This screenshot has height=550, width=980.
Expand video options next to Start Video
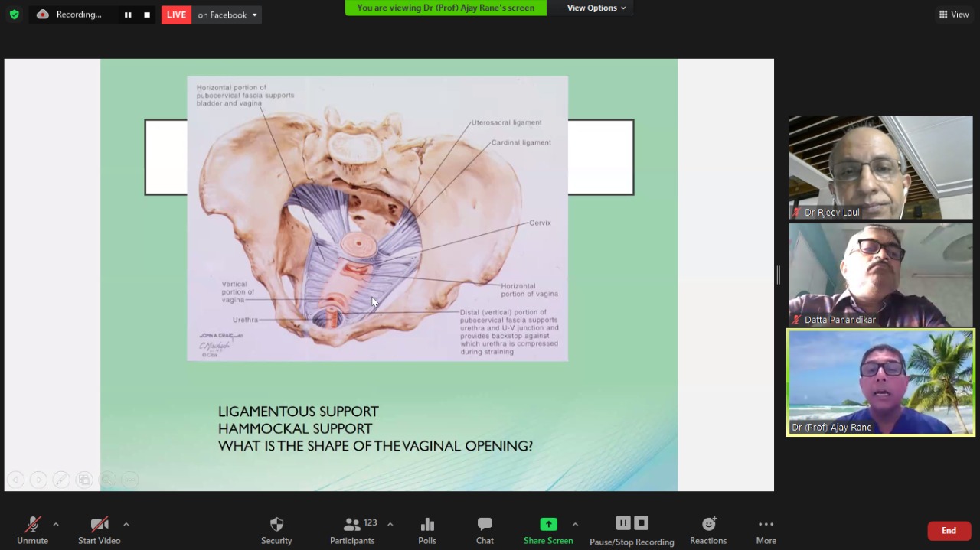(126, 524)
